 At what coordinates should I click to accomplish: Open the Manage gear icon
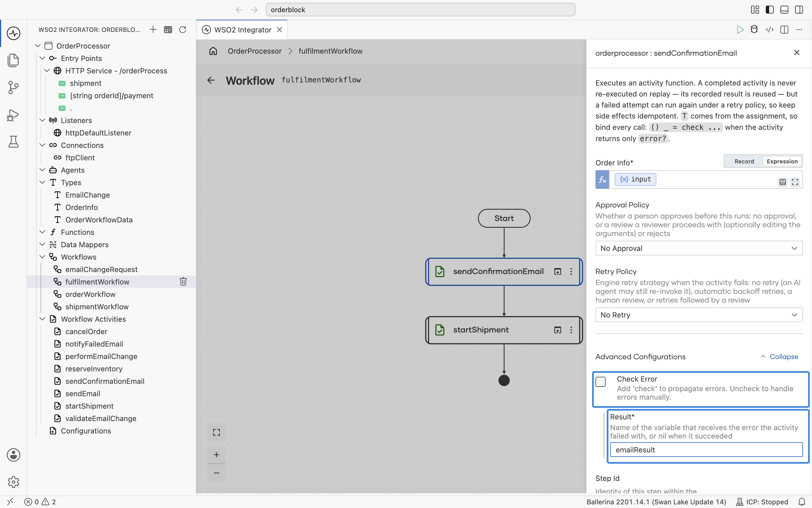[x=14, y=482]
